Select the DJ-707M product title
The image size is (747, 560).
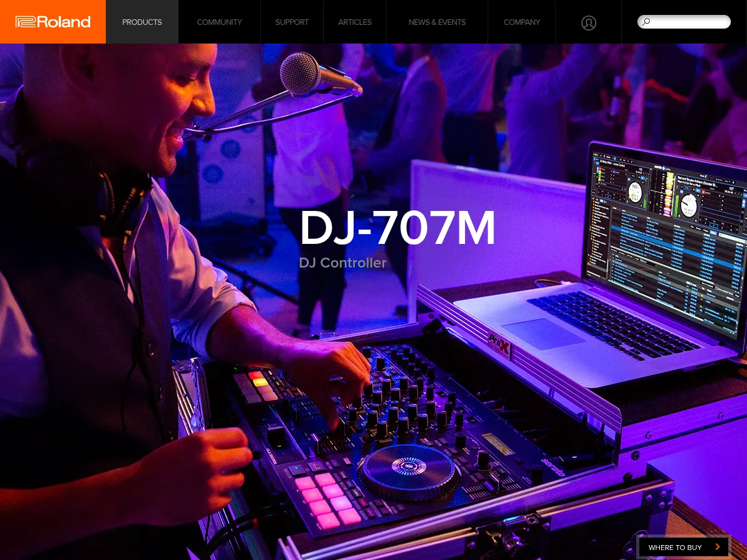coord(397,227)
